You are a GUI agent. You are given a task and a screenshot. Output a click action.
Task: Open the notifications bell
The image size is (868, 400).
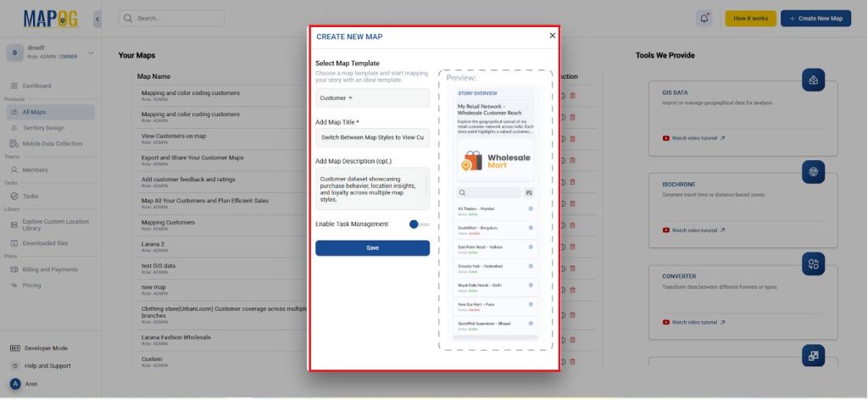pyautogui.click(x=704, y=19)
